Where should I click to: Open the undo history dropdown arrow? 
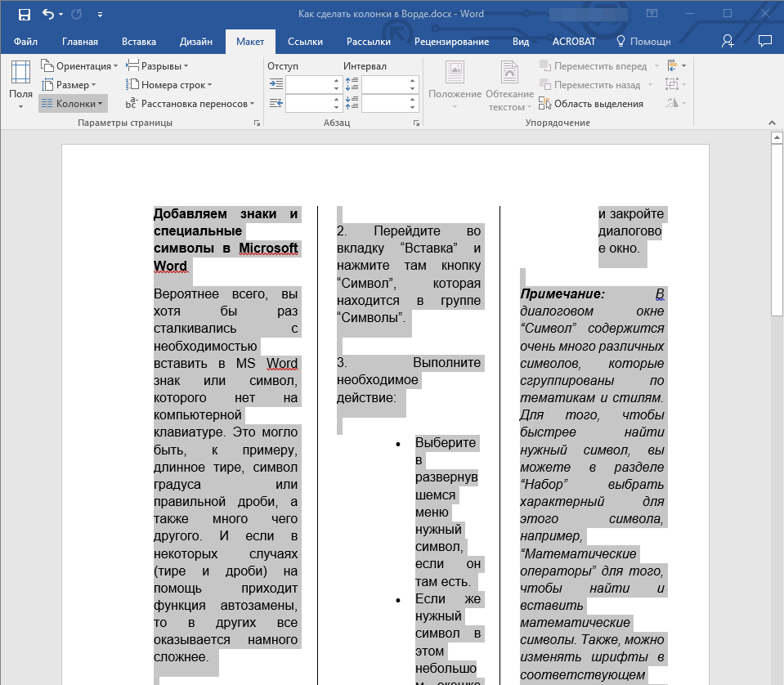(61, 15)
